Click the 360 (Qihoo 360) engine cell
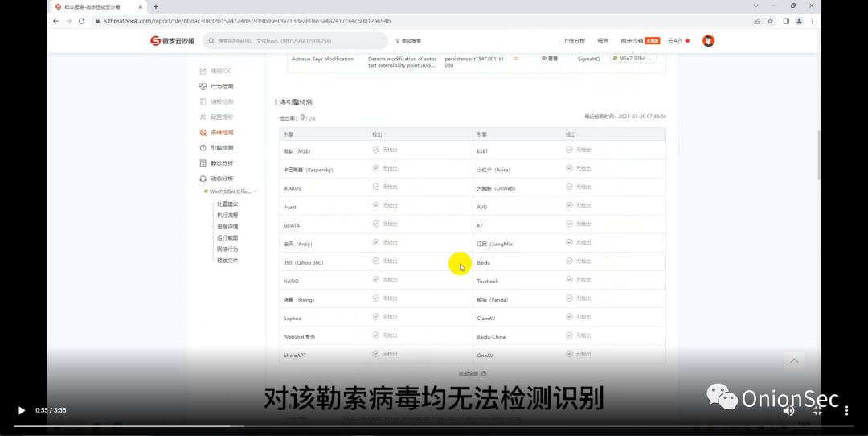 303,262
